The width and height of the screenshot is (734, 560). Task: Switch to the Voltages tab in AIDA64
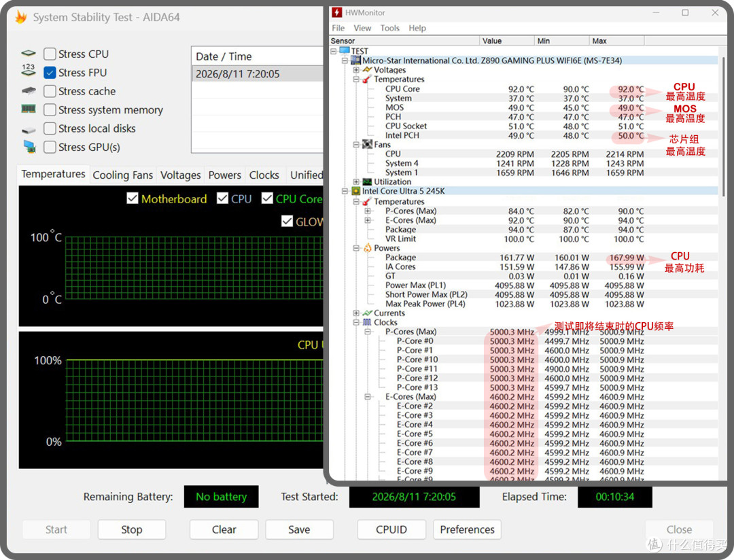point(180,175)
